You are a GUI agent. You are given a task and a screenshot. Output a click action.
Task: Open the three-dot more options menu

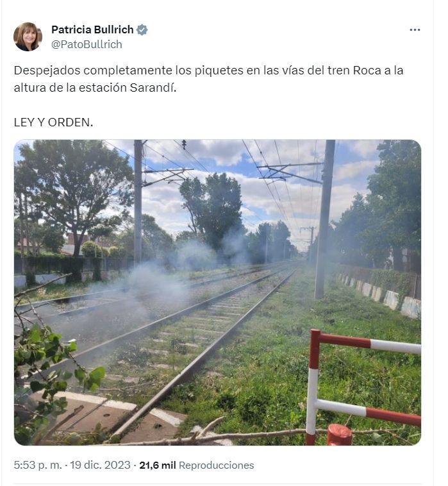415,29
